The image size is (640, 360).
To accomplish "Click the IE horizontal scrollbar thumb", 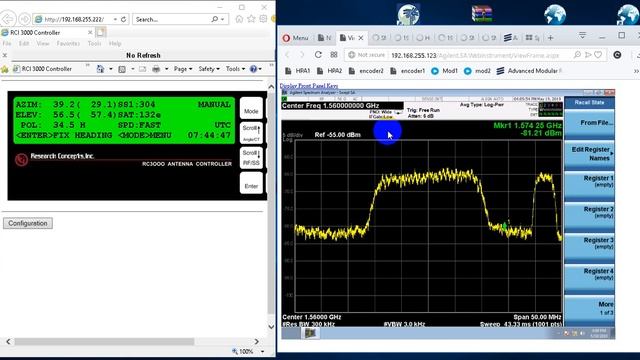I will point(104,341).
